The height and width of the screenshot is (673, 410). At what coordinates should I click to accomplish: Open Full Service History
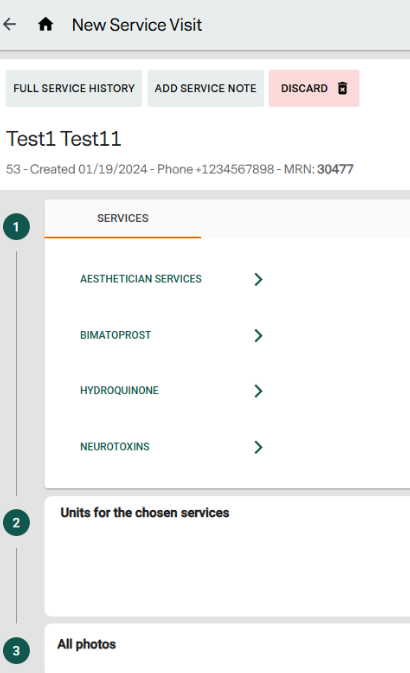(x=74, y=88)
